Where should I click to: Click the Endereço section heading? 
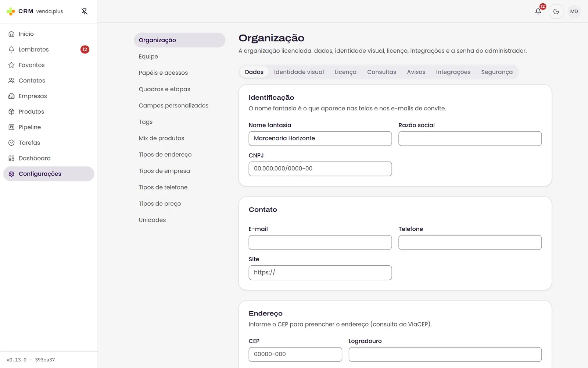tap(266, 314)
